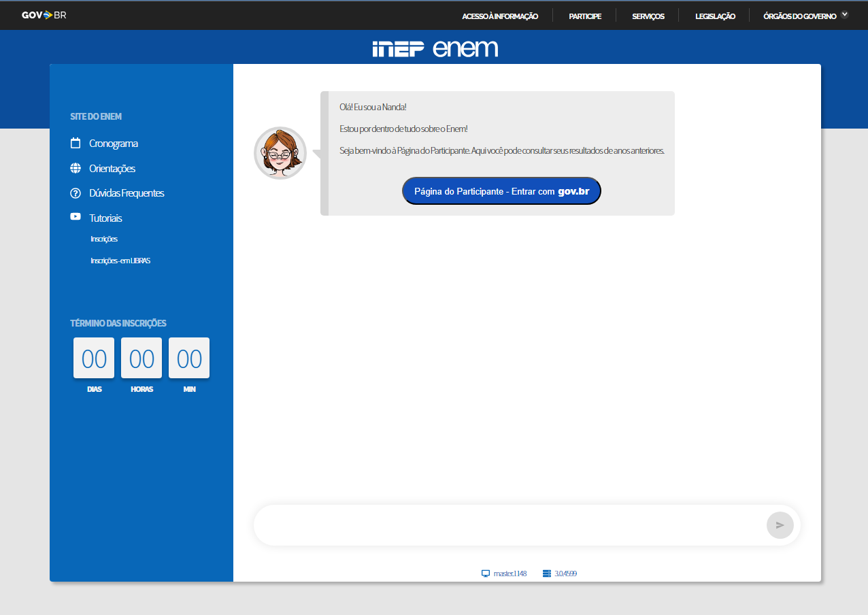Click the YouTube icon beside Tutoriais
Screen dimensions: 868x615
coord(76,217)
